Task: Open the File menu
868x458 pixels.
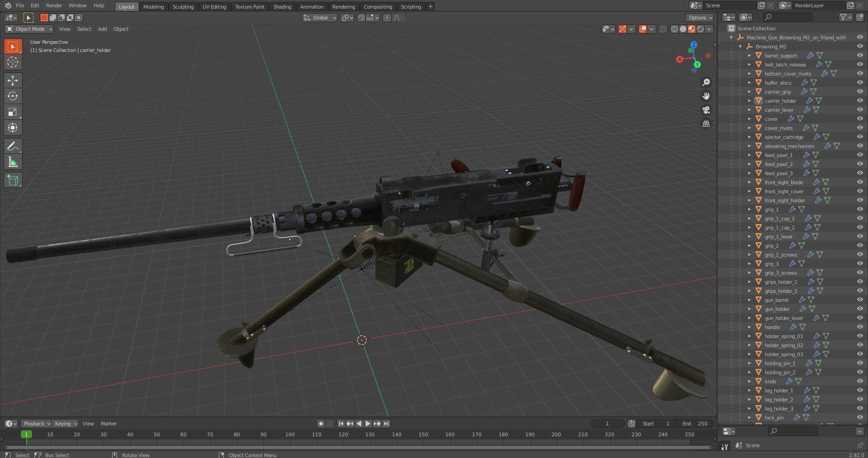Action: [x=20, y=5]
